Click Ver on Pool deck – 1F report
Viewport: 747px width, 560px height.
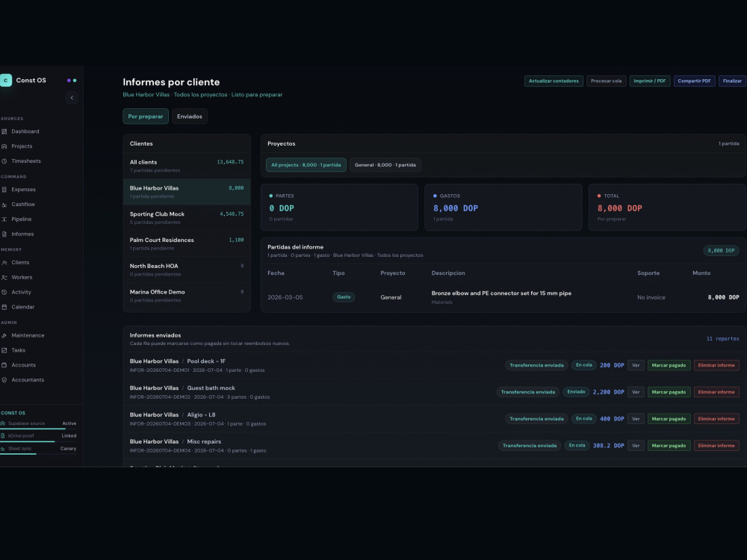(x=636, y=365)
